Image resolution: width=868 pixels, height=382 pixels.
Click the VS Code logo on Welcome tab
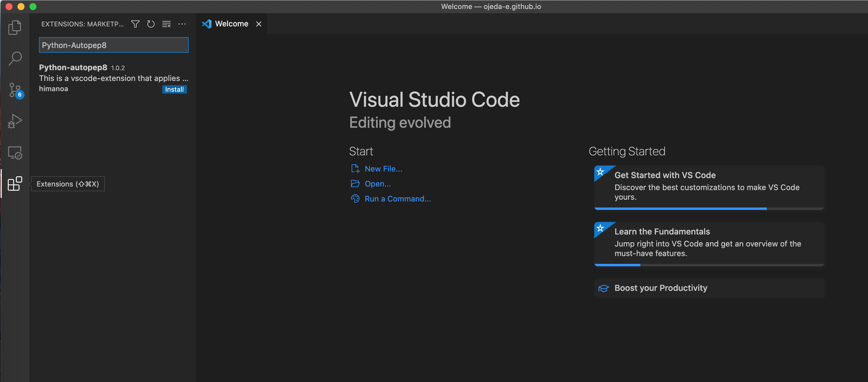(x=207, y=24)
